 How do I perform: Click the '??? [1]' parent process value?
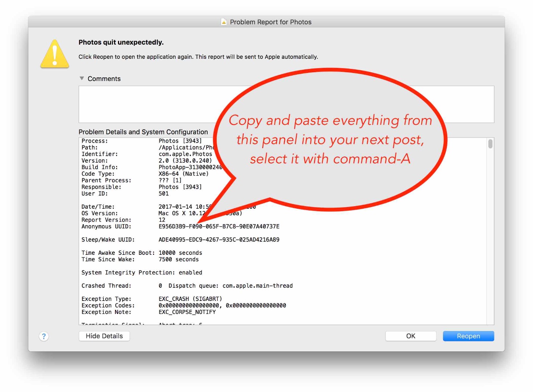coord(170,180)
